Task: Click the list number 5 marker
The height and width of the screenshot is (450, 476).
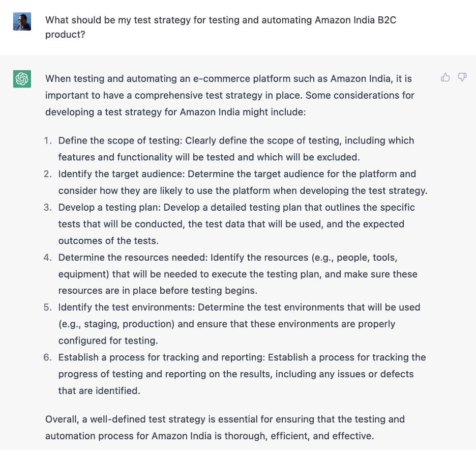Action: click(x=48, y=307)
